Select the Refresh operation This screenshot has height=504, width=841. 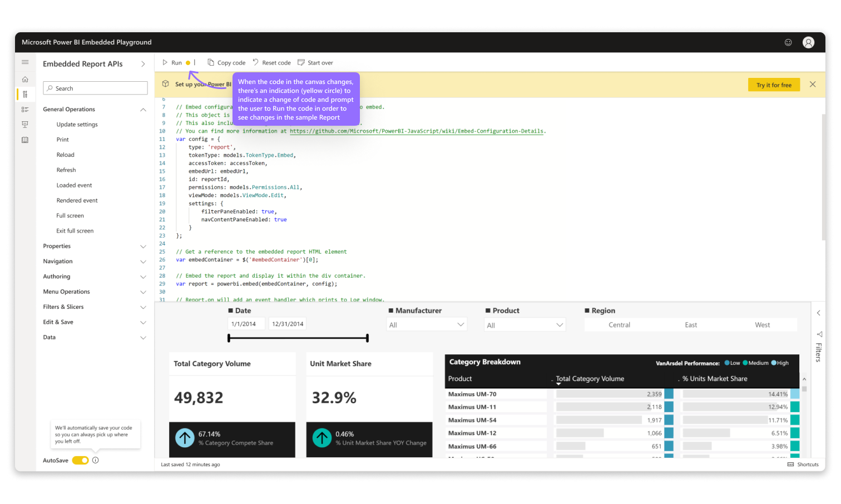pyautogui.click(x=66, y=170)
